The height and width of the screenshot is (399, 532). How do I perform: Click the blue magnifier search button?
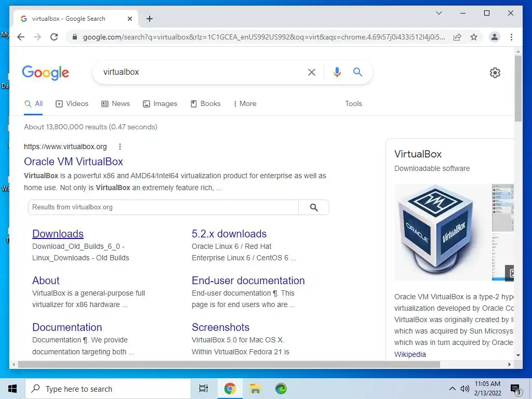357,72
